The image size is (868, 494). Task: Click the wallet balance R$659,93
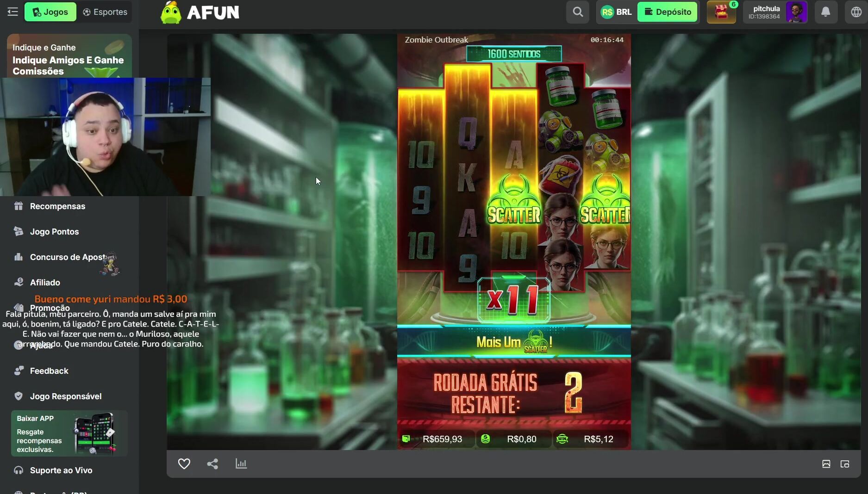click(442, 439)
